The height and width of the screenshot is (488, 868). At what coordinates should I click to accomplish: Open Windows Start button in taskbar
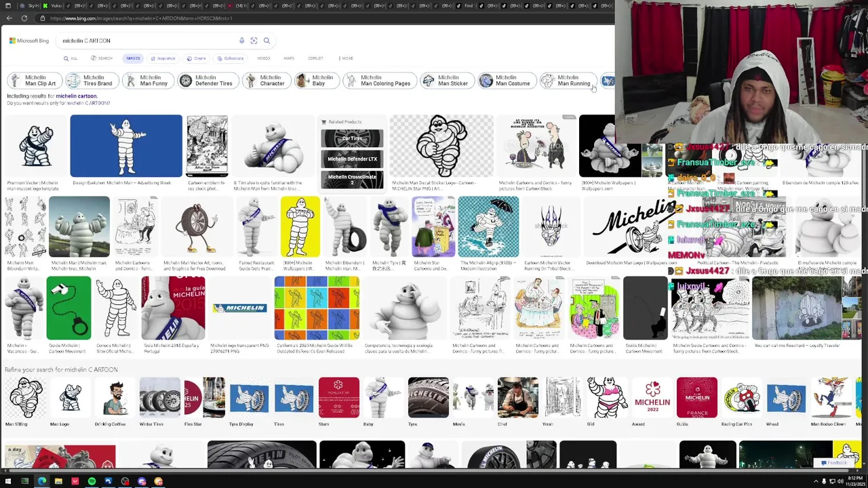tap(8, 482)
